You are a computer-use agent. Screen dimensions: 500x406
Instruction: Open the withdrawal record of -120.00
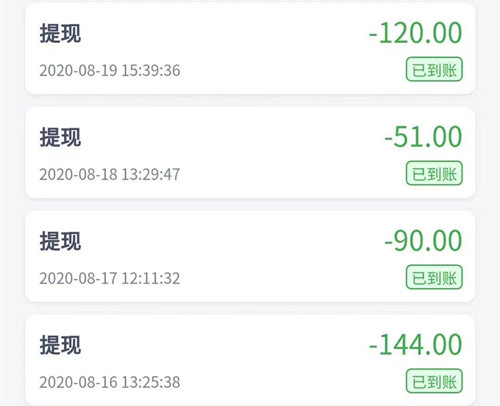(250, 49)
